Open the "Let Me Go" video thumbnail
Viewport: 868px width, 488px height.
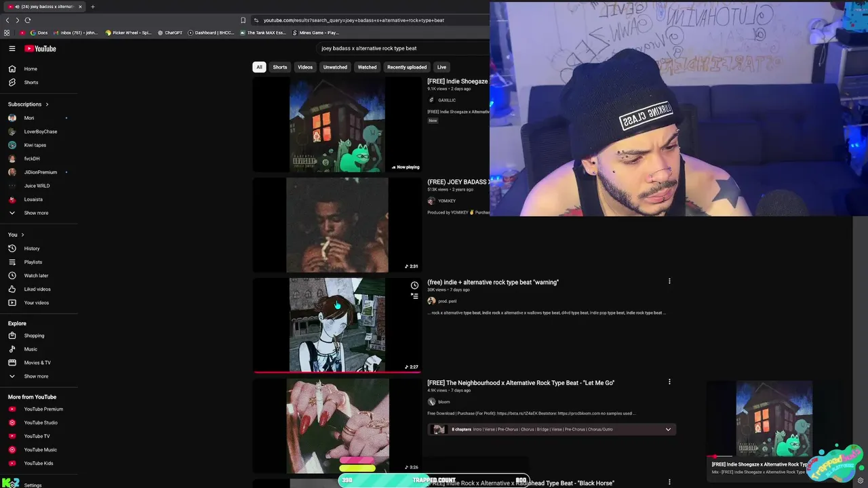(x=337, y=426)
